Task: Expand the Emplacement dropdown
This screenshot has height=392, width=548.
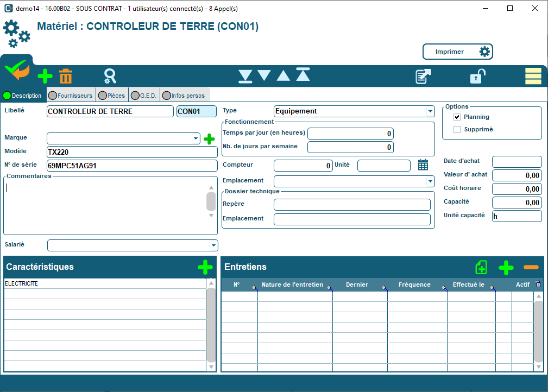Action: point(431,181)
